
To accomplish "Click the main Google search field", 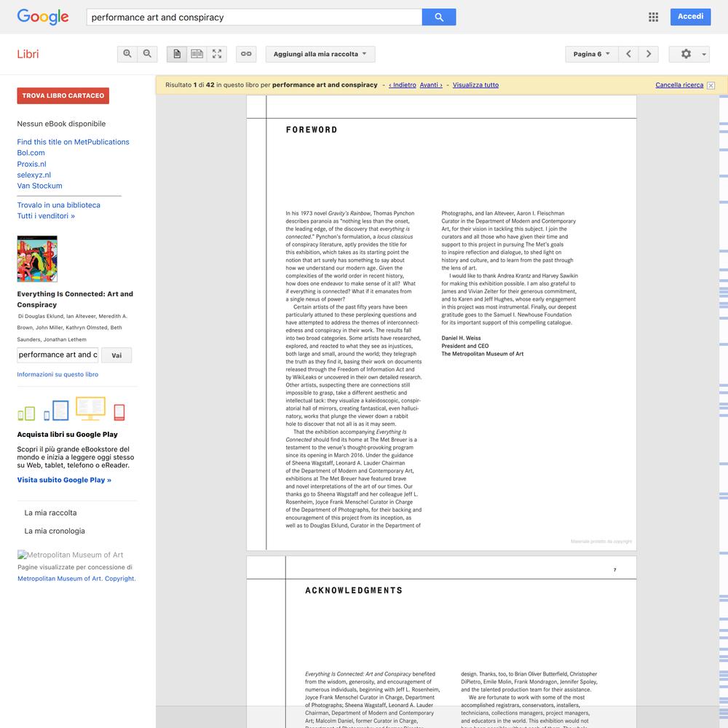I will click(254, 17).
